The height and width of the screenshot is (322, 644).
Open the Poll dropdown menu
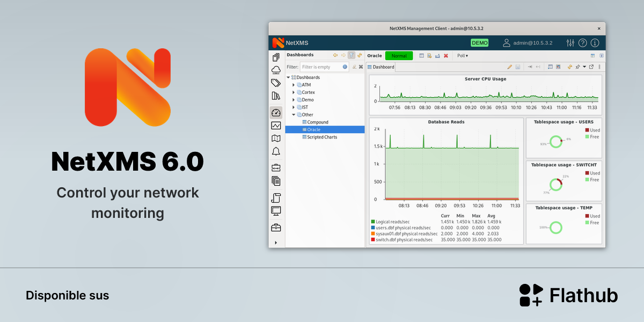point(463,56)
